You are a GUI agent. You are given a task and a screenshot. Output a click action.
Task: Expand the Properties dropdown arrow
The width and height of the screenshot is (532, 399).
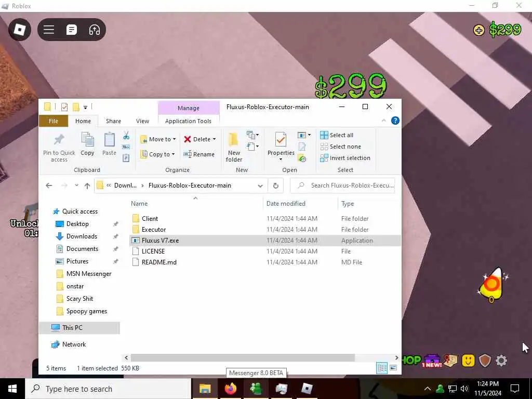(x=281, y=159)
